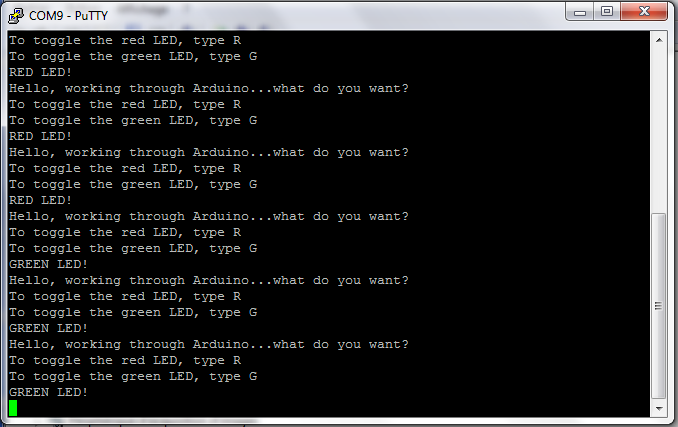Click the green terminal cursor block
The image size is (678, 427).
coord(13,408)
